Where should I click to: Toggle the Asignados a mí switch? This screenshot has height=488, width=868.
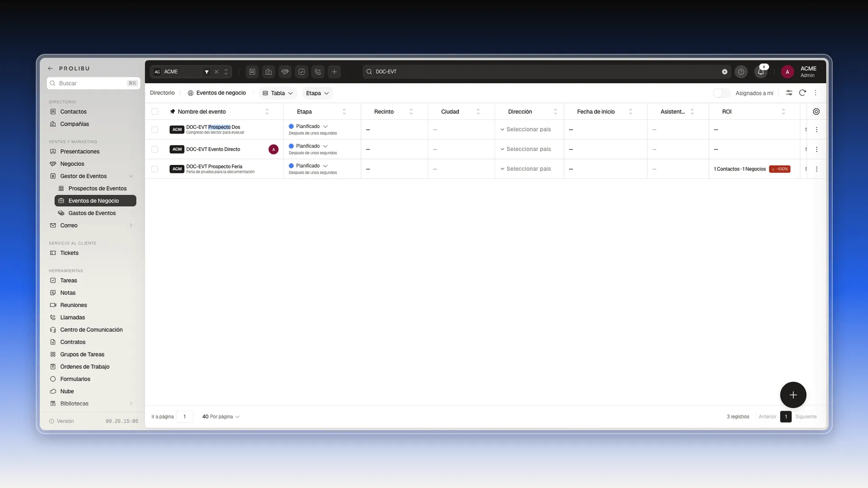click(x=722, y=93)
